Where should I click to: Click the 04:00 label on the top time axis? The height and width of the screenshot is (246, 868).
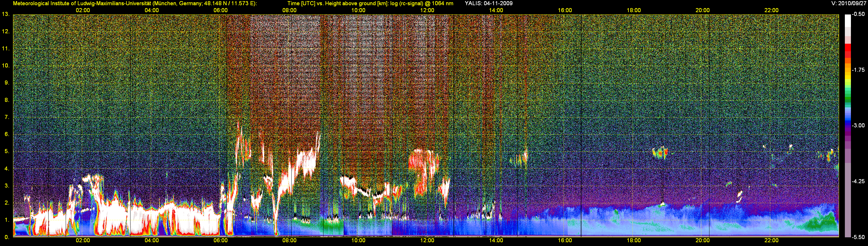click(x=152, y=10)
